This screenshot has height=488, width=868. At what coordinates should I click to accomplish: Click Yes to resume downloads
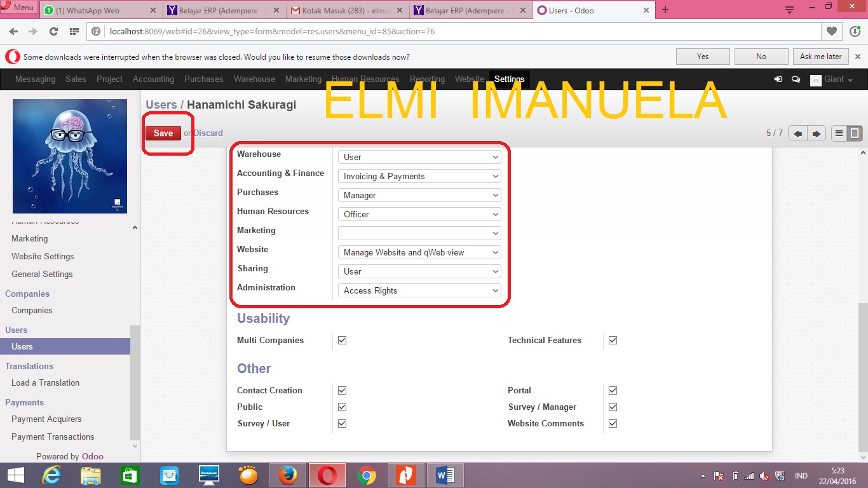[x=703, y=57]
